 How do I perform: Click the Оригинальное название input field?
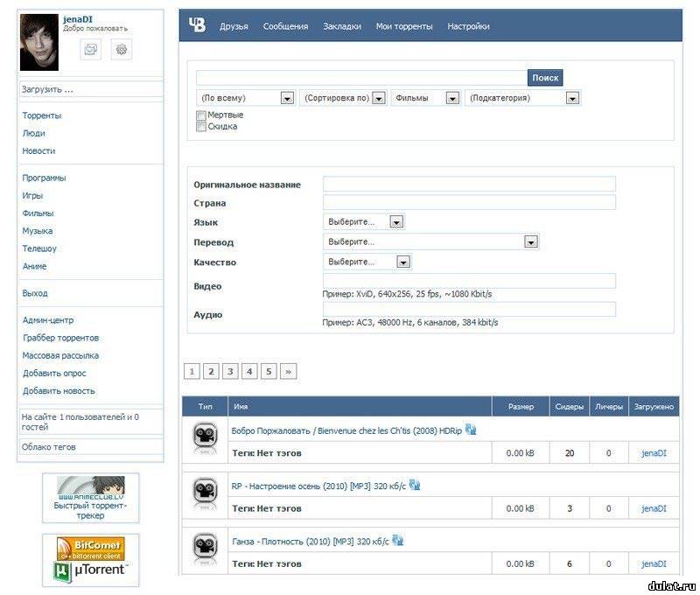pos(469,184)
